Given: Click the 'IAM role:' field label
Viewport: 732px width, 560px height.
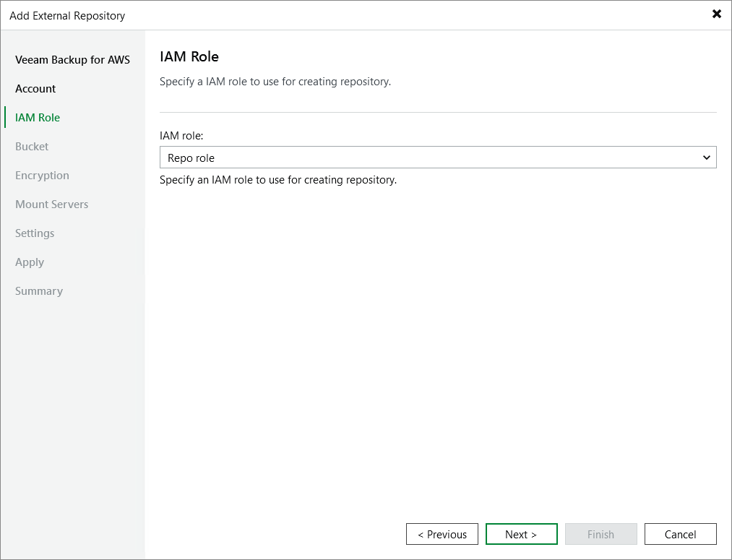Looking at the screenshot, I should pos(181,136).
